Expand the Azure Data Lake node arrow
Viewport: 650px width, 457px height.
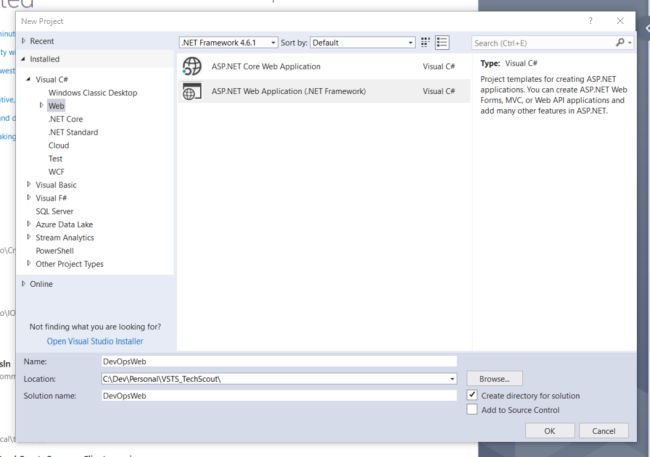[x=29, y=224]
